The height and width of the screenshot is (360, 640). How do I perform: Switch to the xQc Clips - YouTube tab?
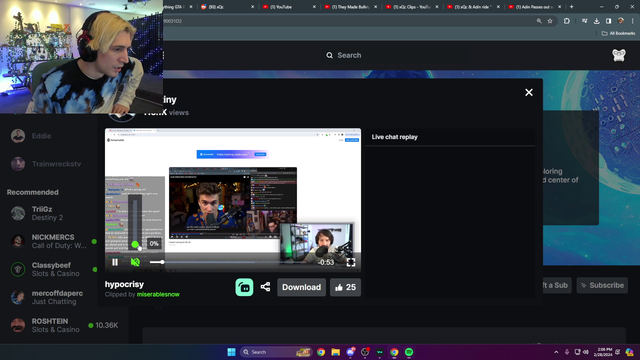pos(411,7)
